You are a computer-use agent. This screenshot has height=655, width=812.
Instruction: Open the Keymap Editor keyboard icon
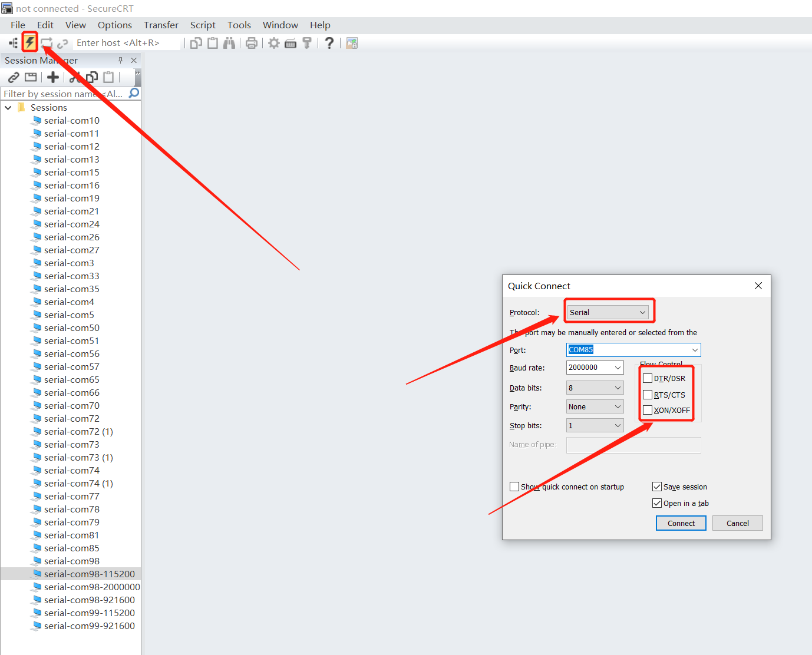click(x=291, y=44)
